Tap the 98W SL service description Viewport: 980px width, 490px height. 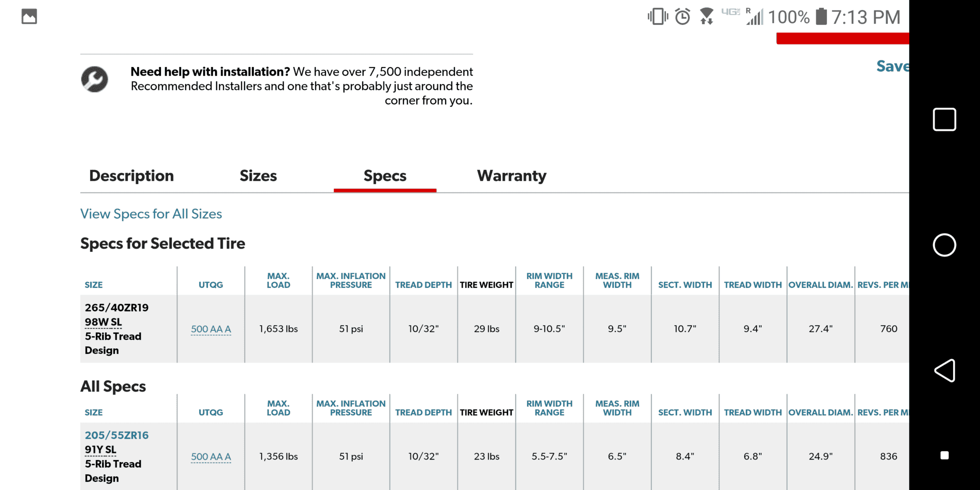click(103, 322)
